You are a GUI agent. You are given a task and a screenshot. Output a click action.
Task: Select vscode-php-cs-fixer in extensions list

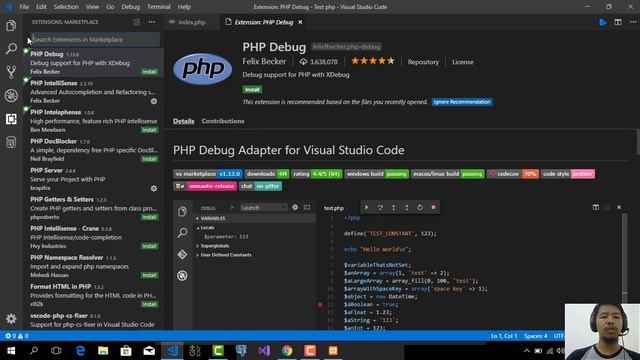(93, 320)
